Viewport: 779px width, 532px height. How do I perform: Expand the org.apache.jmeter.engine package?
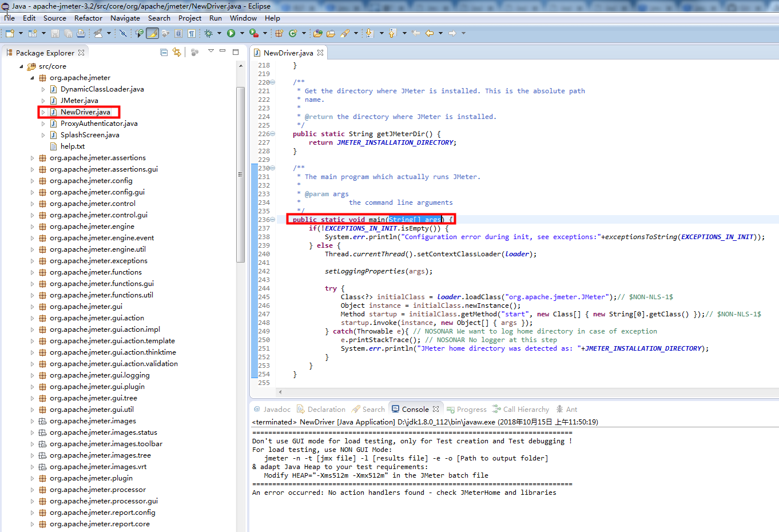coord(33,227)
